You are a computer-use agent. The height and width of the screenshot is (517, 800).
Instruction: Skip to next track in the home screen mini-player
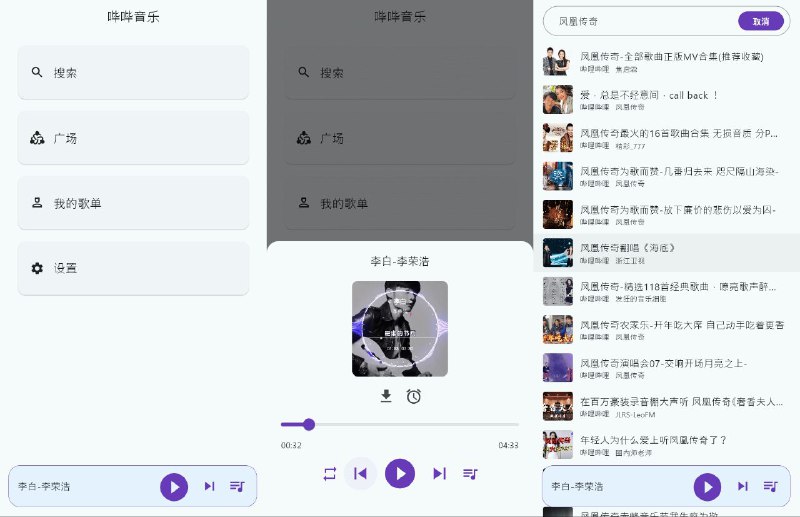click(x=209, y=486)
